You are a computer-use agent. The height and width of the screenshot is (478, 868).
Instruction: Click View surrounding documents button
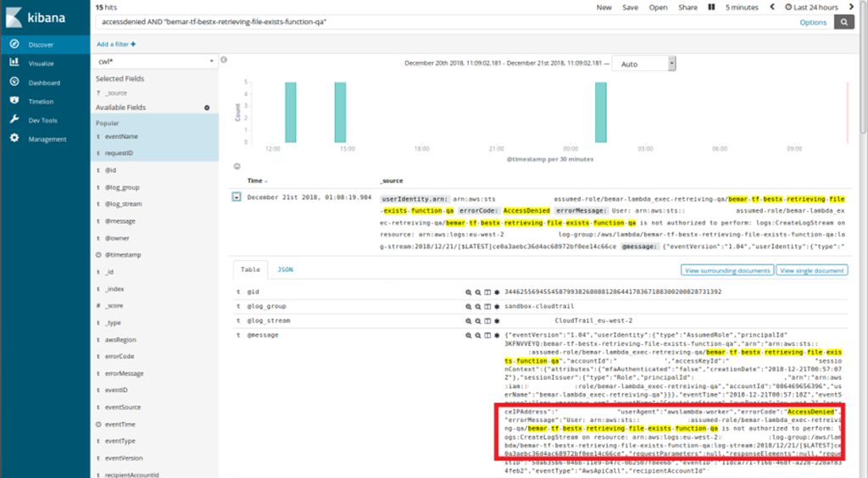[x=727, y=270]
